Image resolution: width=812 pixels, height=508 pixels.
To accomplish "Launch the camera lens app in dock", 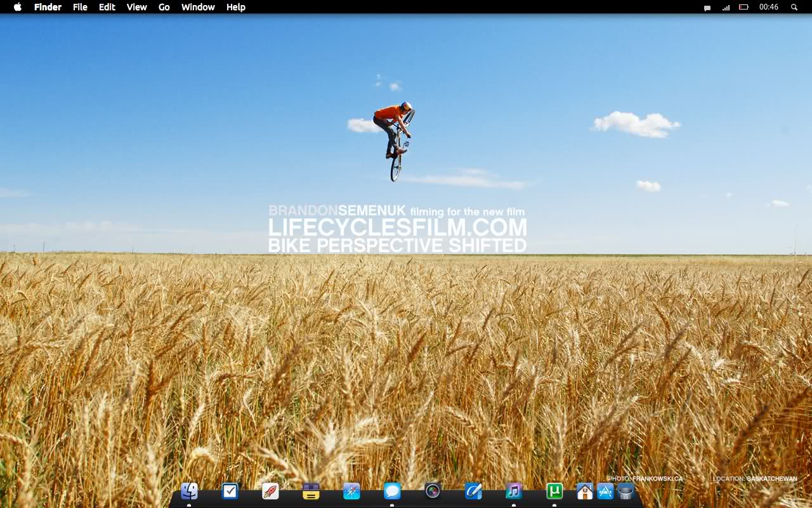I will tap(433, 491).
